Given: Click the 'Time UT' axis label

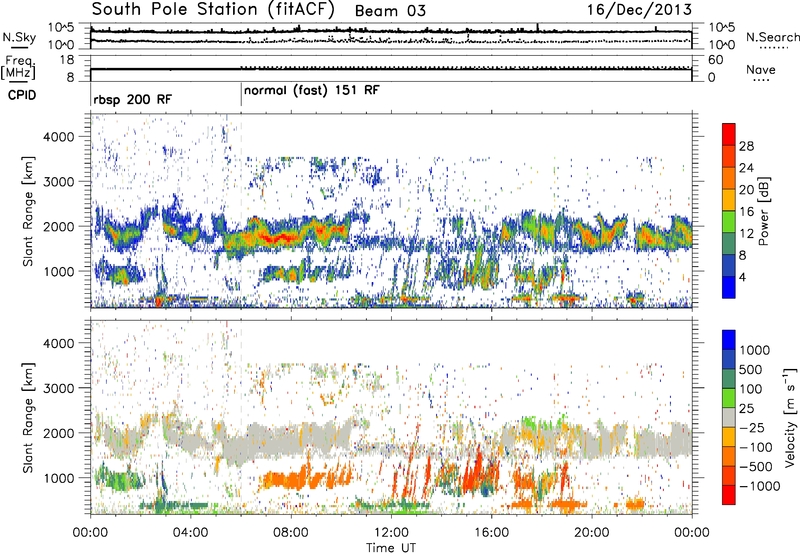Looking at the screenshot, I should click(x=391, y=548).
